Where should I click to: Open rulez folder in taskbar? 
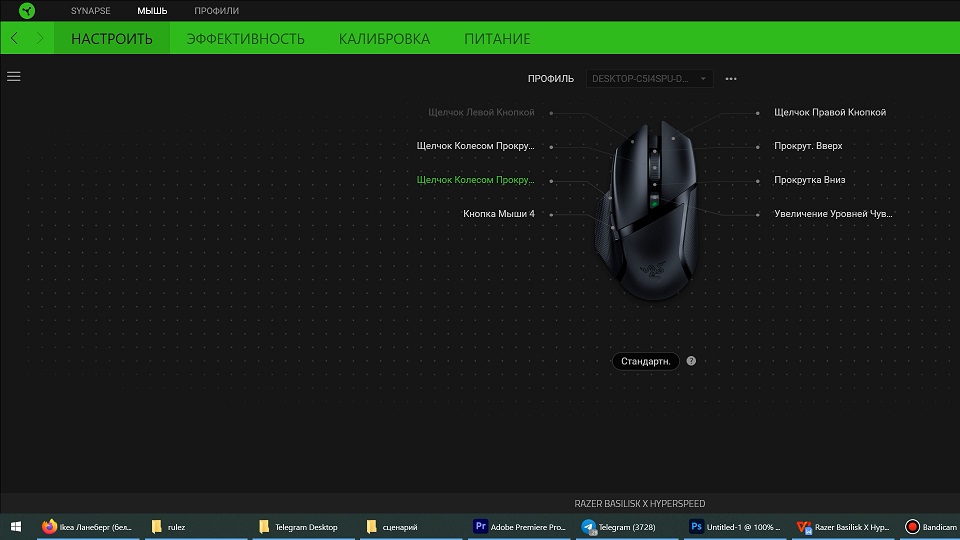[x=196, y=527]
